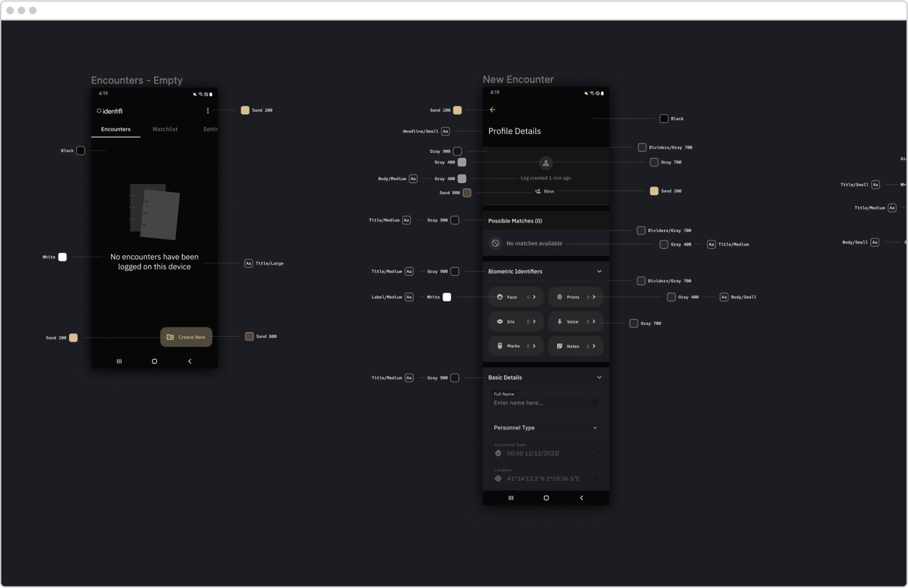Open Notes entries via its chevron

click(x=594, y=346)
